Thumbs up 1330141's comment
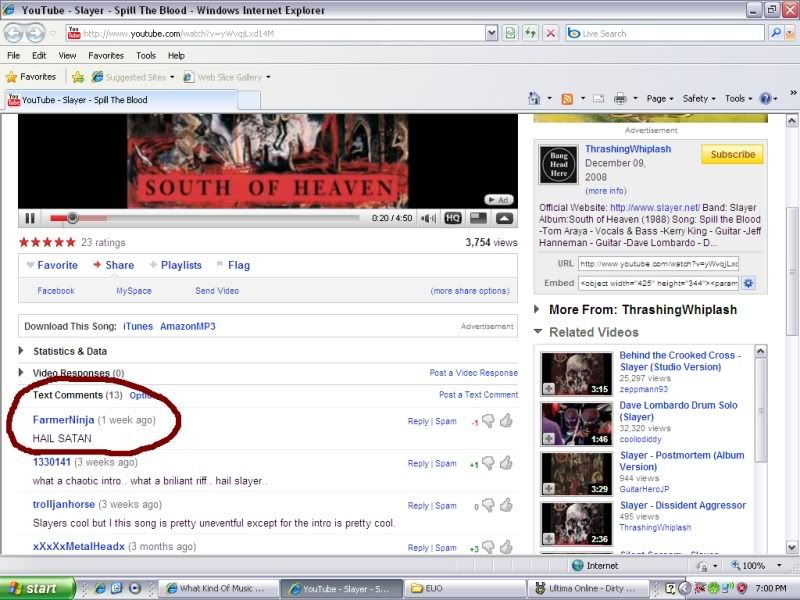This screenshot has height=600, width=800. 506,463
